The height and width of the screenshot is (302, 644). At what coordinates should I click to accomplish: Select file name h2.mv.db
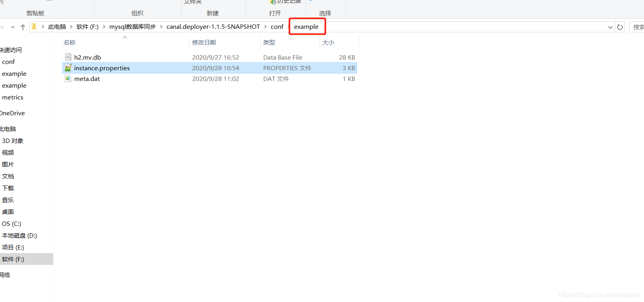point(88,57)
